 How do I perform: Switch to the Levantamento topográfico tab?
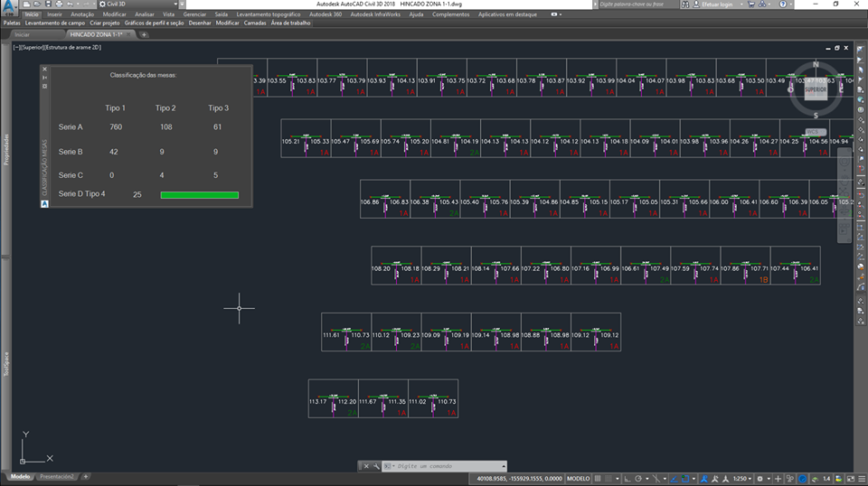tap(268, 14)
